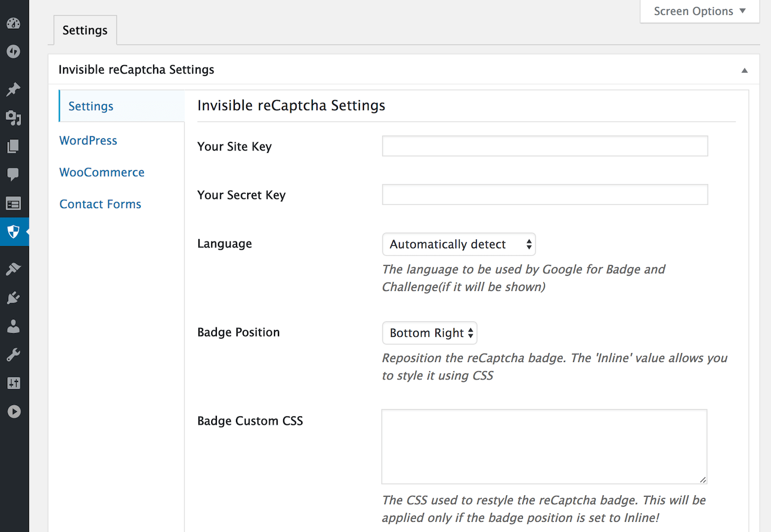Switch to the WordPress settings section
771x532 pixels.
tap(88, 141)
